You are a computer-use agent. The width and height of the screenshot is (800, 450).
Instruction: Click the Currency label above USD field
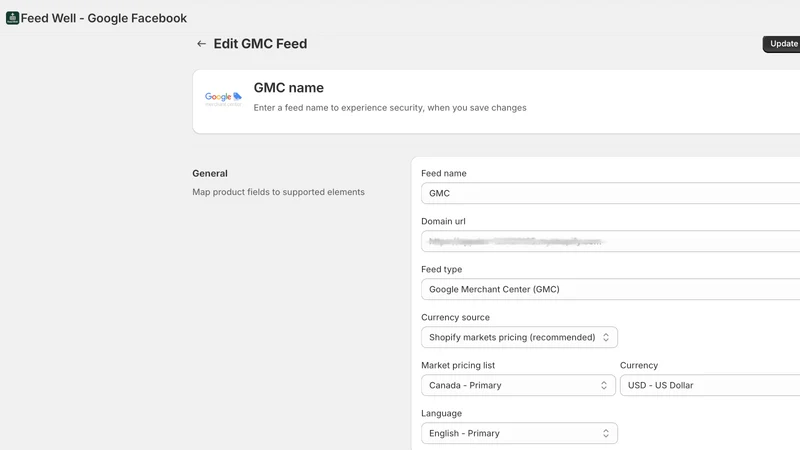pyautogui.click(x=639, y=365)
